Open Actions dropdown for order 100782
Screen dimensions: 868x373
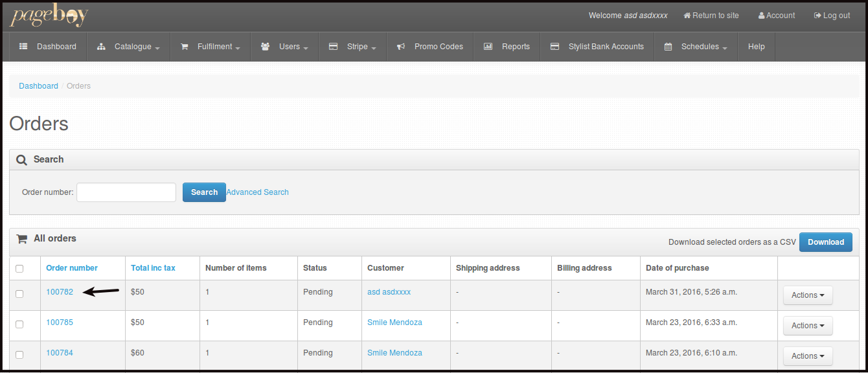tap(808, 295)
